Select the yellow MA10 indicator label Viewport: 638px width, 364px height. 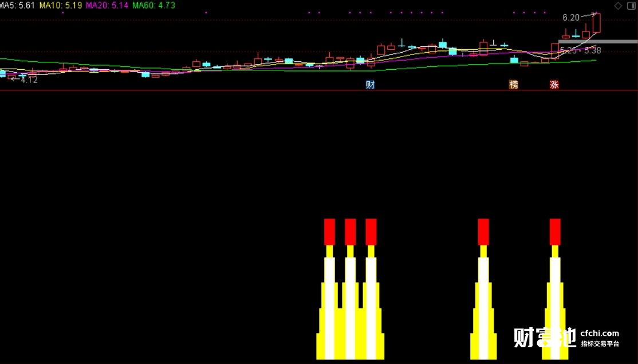pos(60,5)
